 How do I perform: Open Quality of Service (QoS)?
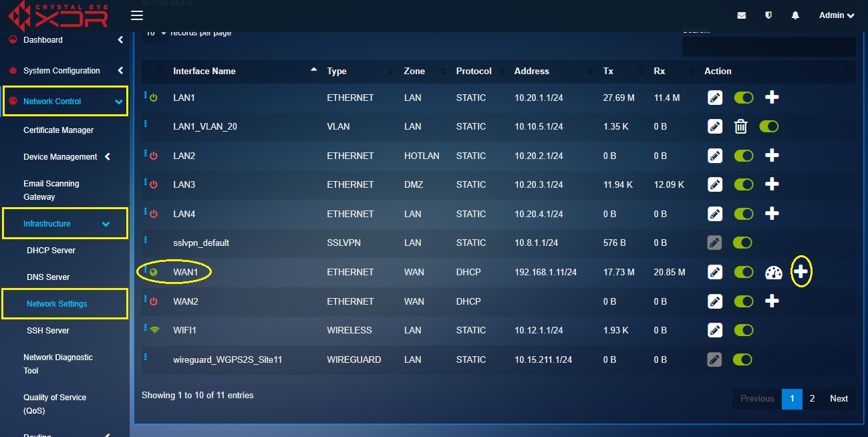[55, 404]
